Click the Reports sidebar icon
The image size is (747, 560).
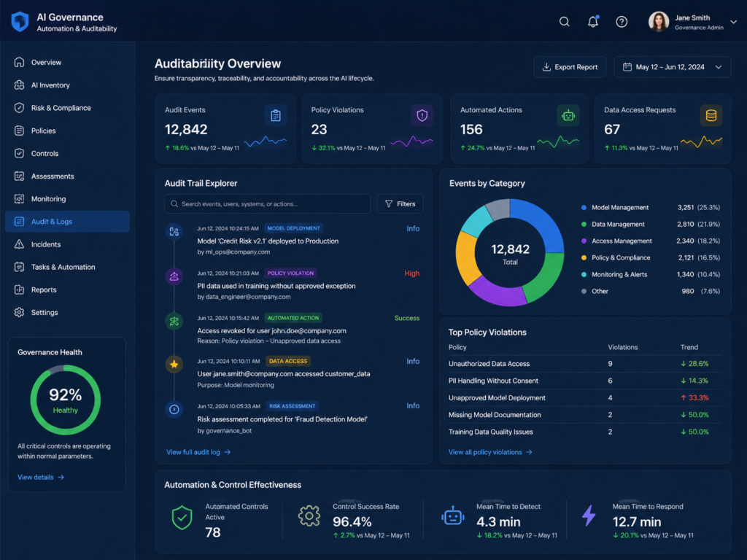[x=19, y=289]
